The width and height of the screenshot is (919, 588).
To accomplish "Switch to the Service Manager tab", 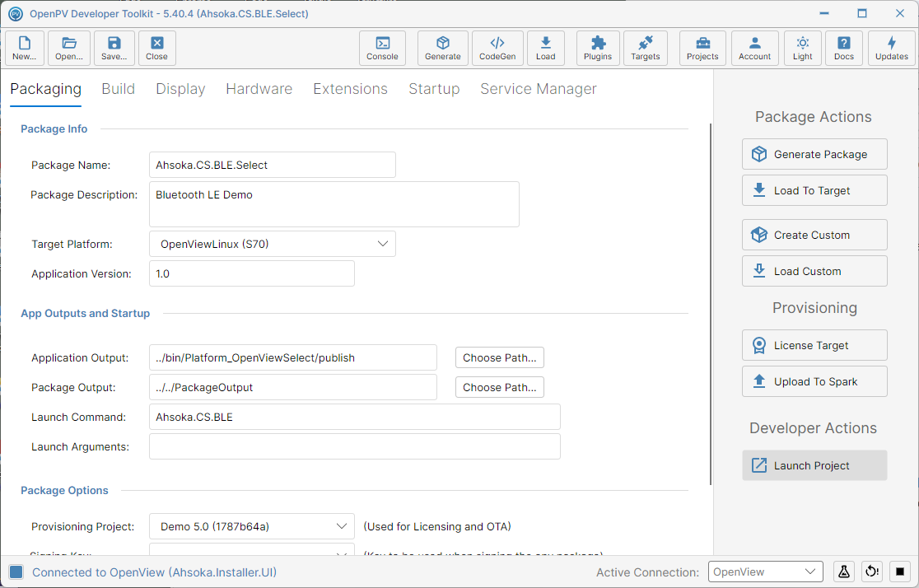I will [539, 88].
